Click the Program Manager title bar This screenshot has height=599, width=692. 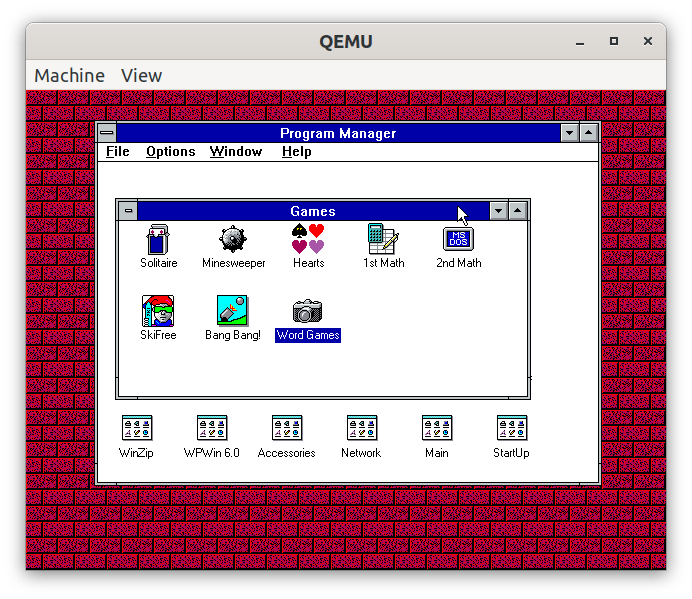(x=338, y=133)
